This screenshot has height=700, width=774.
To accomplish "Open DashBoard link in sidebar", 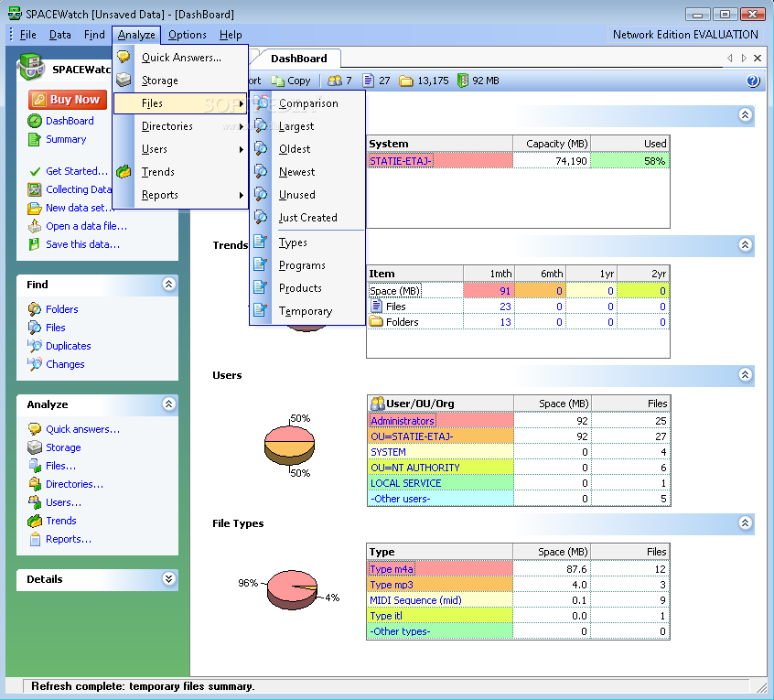I will [x=70, y=121].
